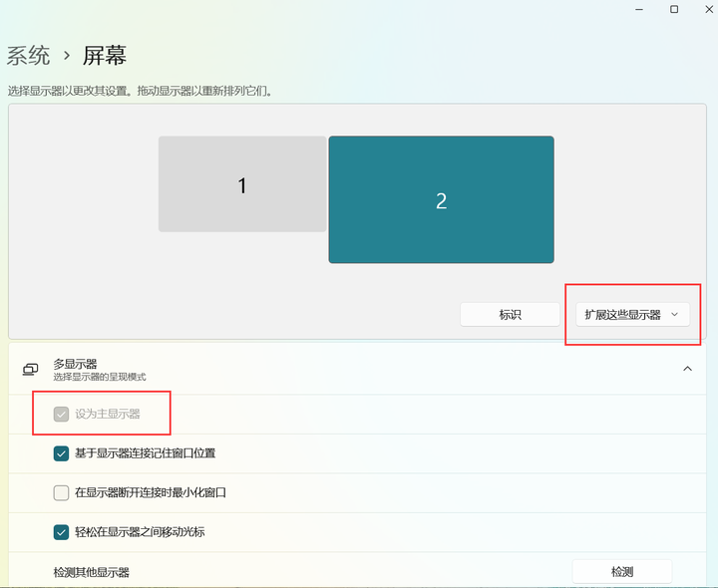The image size is (718, 588).
Task: Click the 多显示器 section header text
Action: click(75, 364)
